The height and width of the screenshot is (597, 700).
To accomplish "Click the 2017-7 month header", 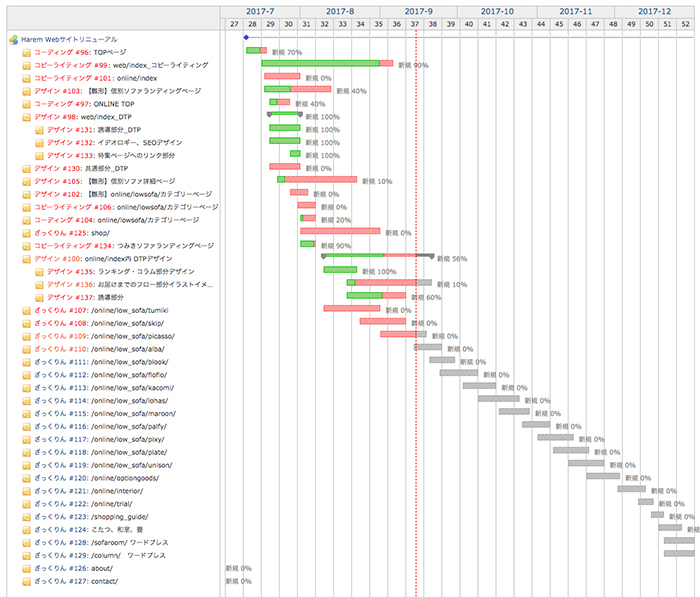I will [260, 12].
